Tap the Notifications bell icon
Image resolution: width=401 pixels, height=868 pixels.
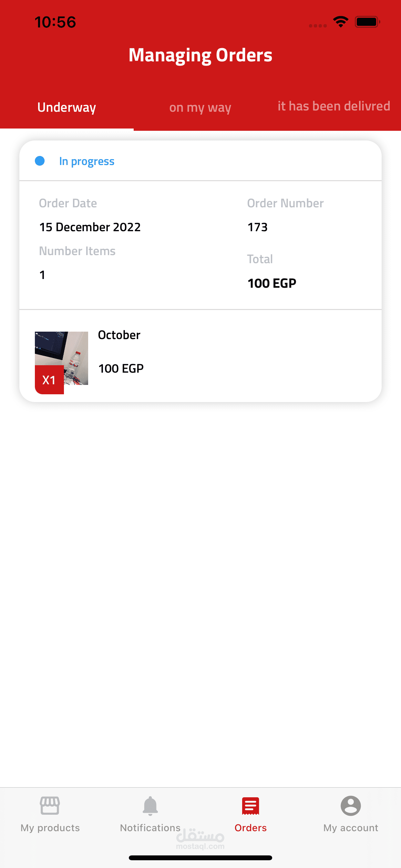(150, 806)
